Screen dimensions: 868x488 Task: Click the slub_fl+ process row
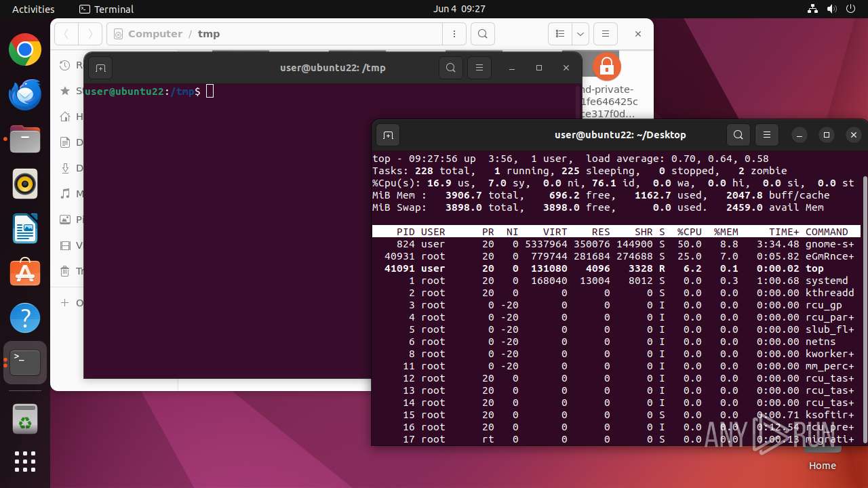616,329
